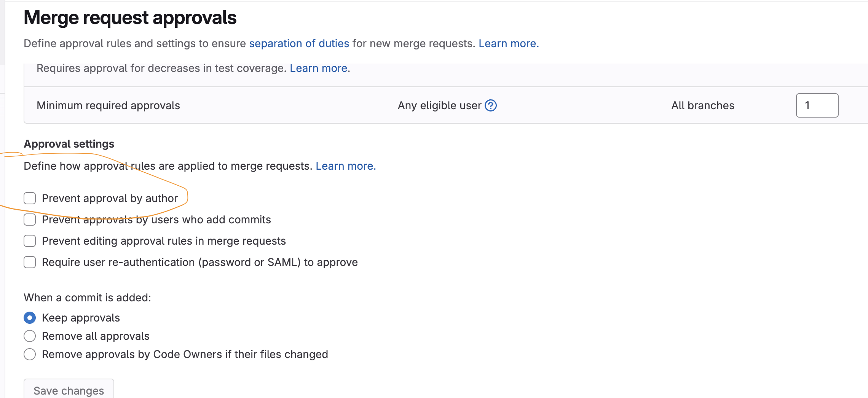Click Learn more about test coverage approval

[x=320, y=68]
